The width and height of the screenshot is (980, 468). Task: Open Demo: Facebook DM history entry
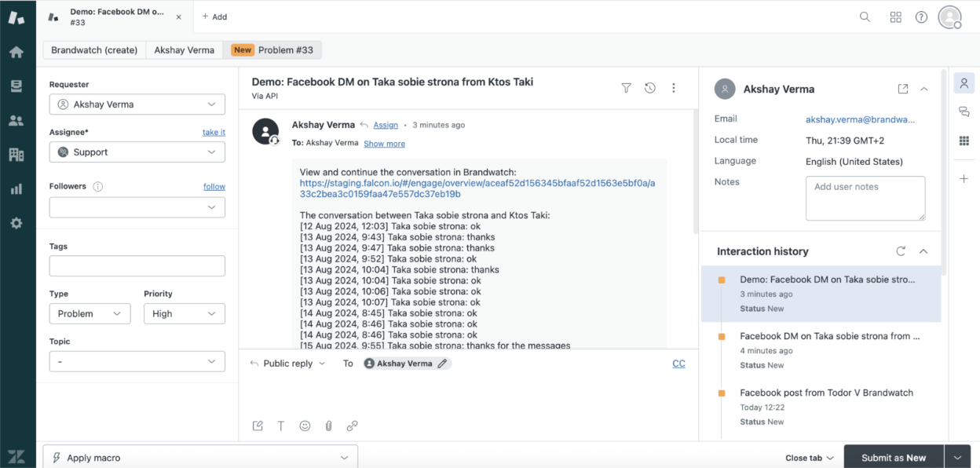tap(821, 294)
